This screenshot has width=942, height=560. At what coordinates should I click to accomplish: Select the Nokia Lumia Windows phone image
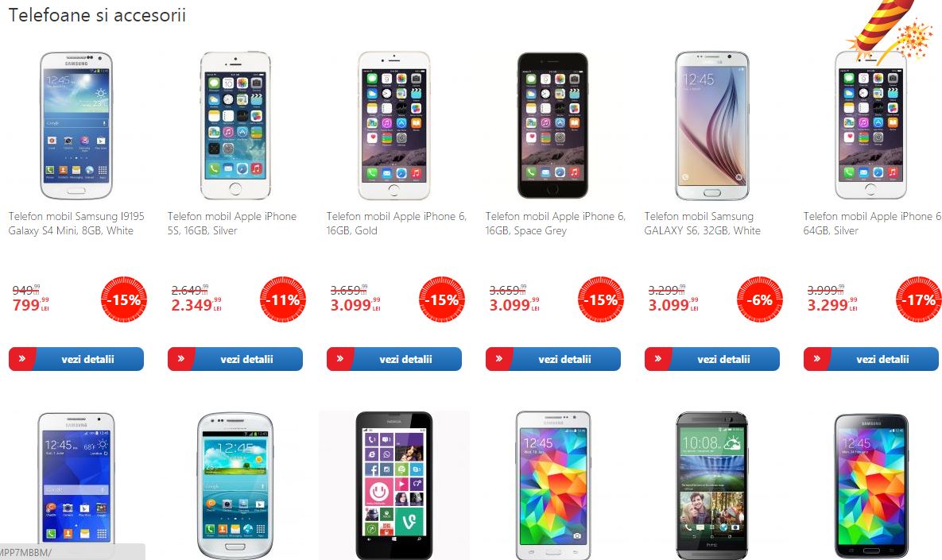(x=394, y=485)
